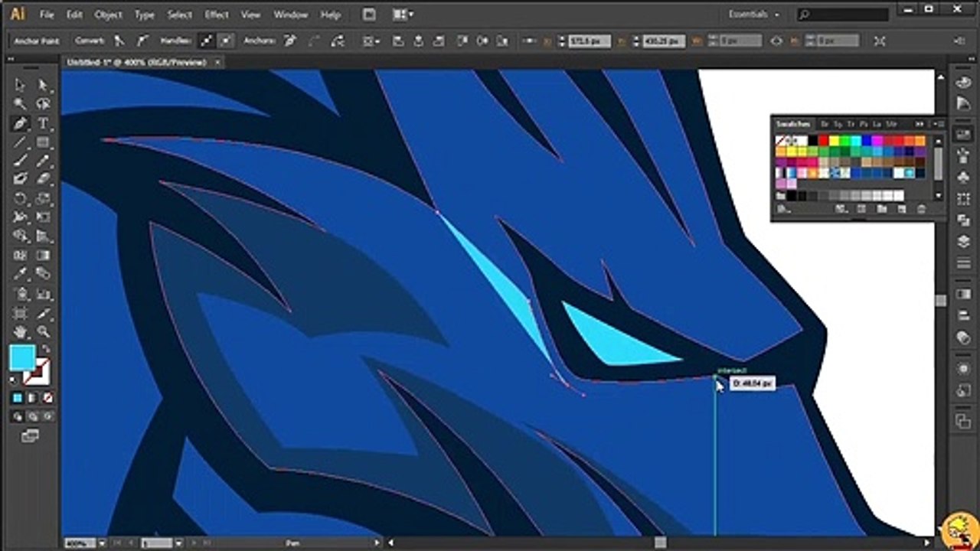Screen dimensions: 980x551
Task: Open the Swatches panel menu
Action: 939,124
